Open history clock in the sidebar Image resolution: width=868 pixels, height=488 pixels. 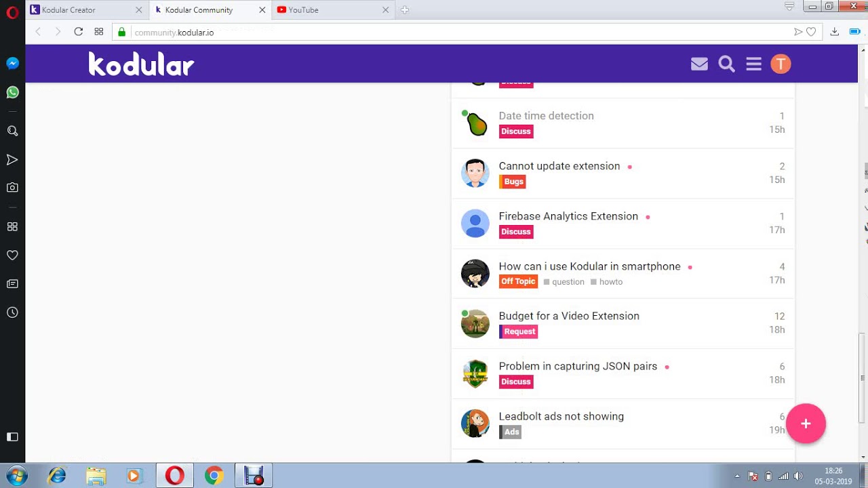[x=12, y=312]
